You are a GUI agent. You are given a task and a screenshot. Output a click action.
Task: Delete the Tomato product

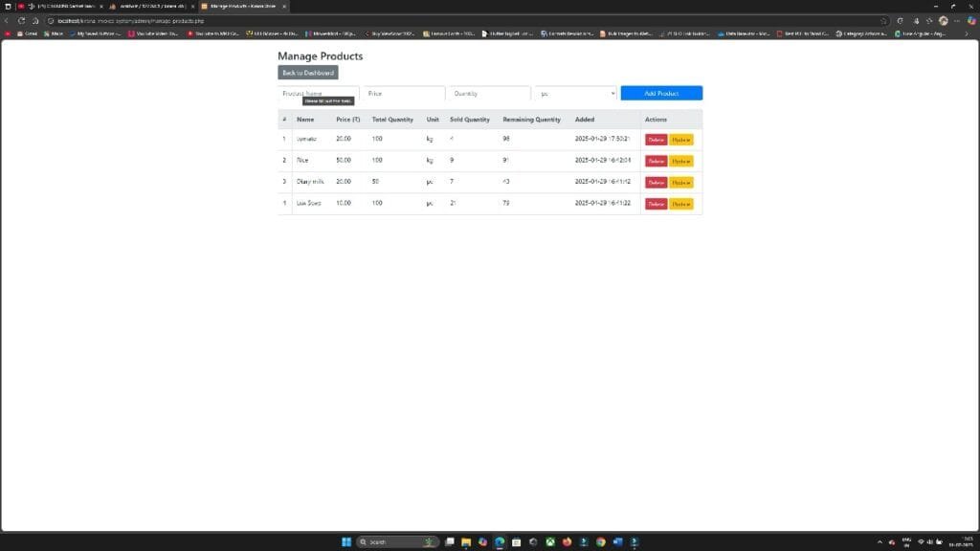click(657, 139)
